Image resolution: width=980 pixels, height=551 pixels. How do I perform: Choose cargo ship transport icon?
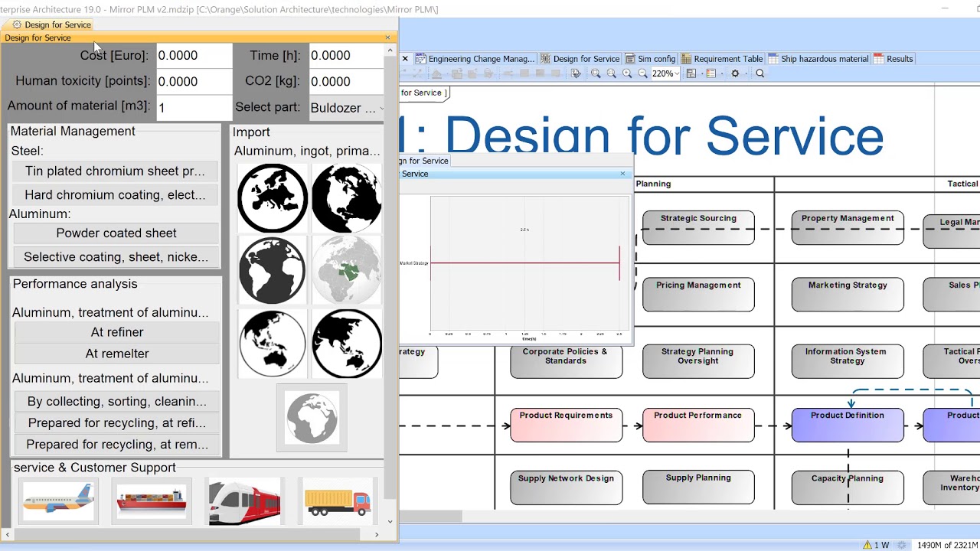point(152,501)
